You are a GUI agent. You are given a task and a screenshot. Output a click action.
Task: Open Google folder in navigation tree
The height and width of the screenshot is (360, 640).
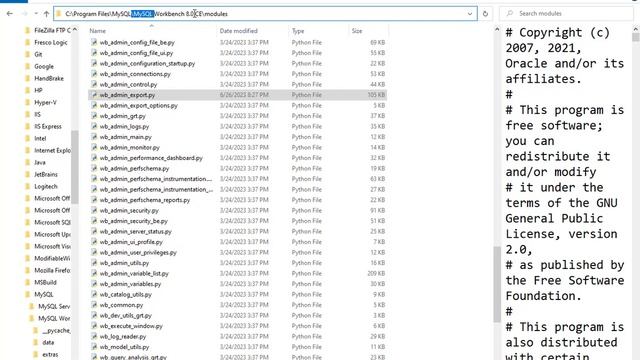tap(44, 66)
